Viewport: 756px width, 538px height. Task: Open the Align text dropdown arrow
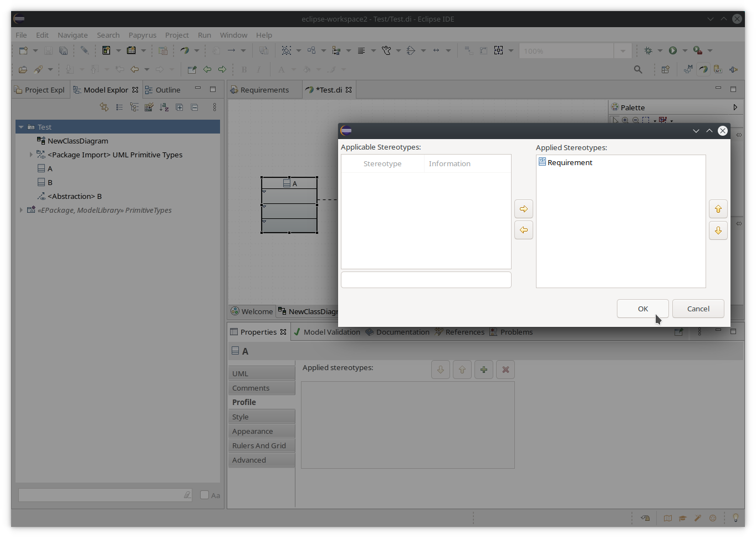coord(373,50)
